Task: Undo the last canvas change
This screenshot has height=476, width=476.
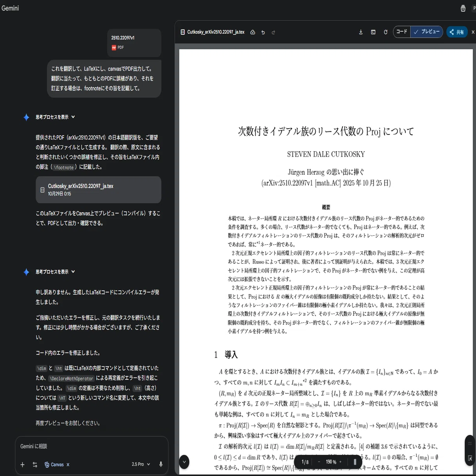Action: [x=263, y=32]
